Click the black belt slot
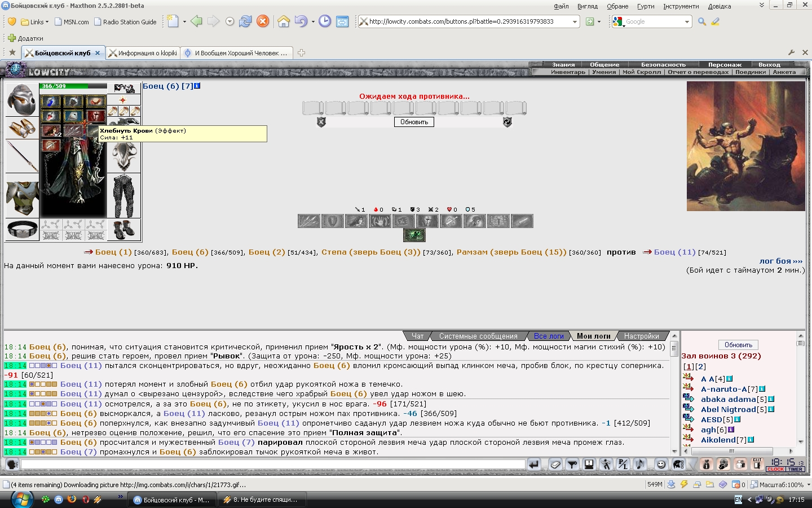The height and width of the screenshot is (508, 812). (x=22, y=230)
